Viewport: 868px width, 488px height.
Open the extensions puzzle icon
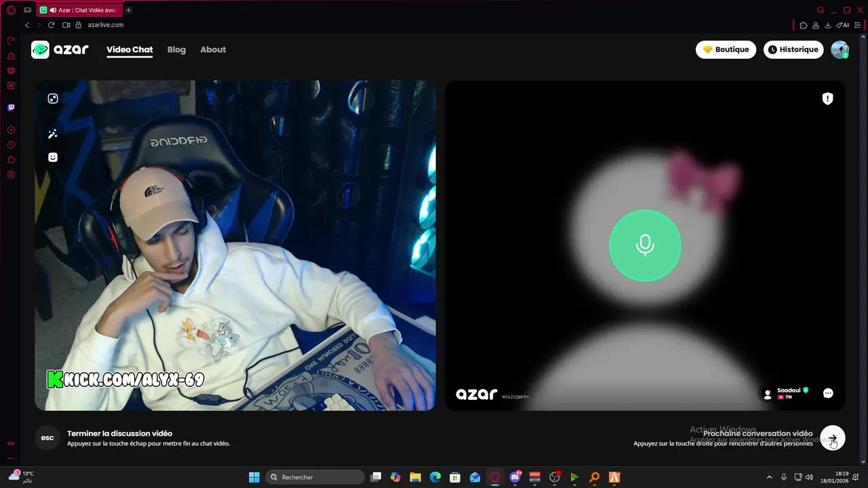pos(804,25)
